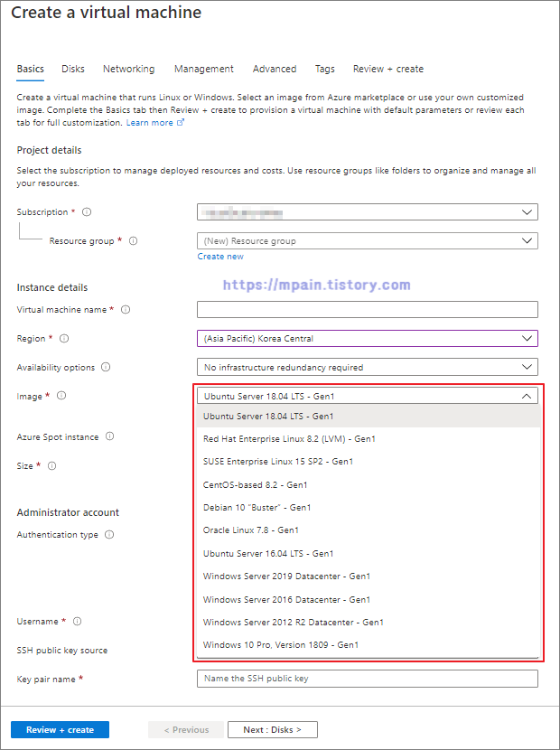The width and height of the screenshot is (560, 750).
Task: Choose Debian 10 "Buster" - Gen1
Action: pyautogui.click(x=369, y=508)
